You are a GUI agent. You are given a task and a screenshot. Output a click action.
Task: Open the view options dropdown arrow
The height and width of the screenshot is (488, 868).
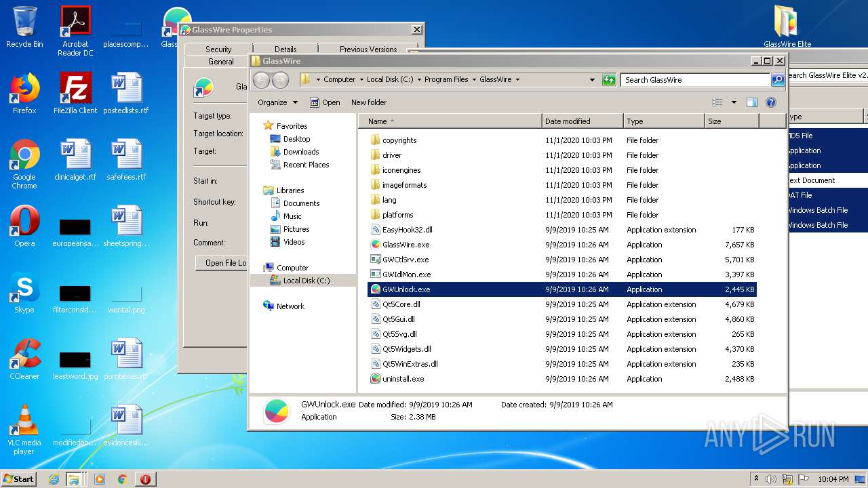(x=734, y=102)
